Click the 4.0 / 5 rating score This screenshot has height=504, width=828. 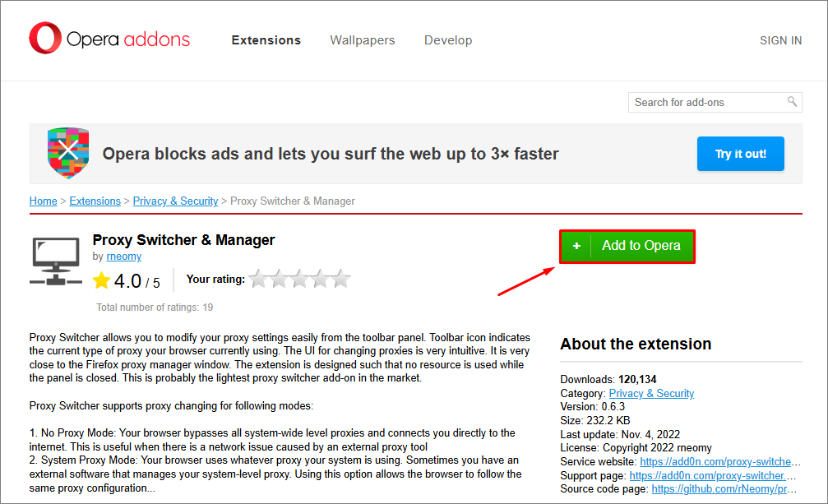136,281
